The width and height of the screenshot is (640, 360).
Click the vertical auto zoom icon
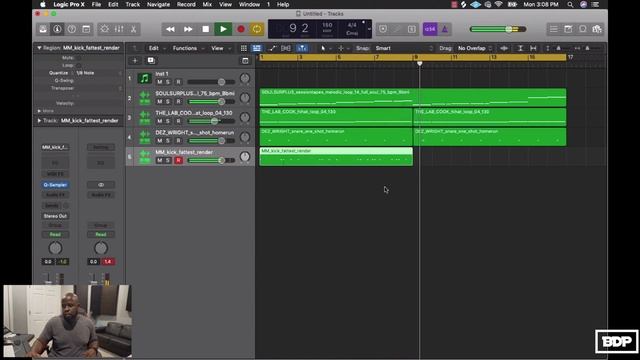520,48
